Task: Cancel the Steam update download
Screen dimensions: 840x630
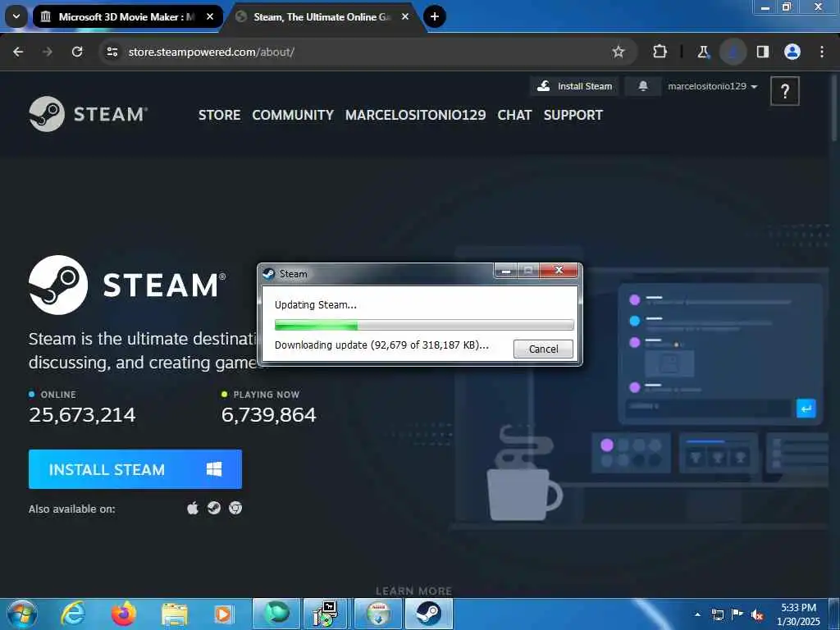Action: click(543, 349)
